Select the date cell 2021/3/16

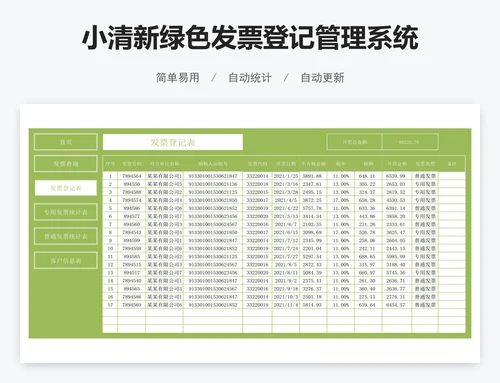286,184
